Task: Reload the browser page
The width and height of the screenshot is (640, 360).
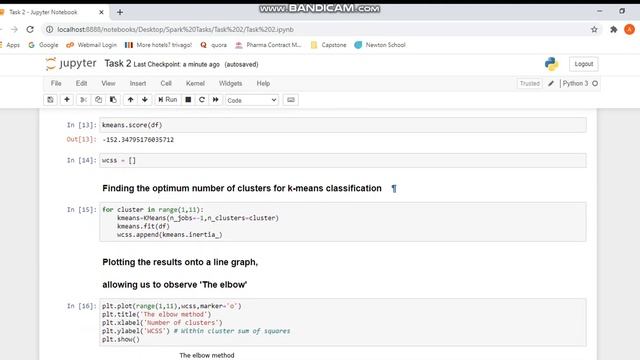Action: pyautogui.click(x=30, y=29)
